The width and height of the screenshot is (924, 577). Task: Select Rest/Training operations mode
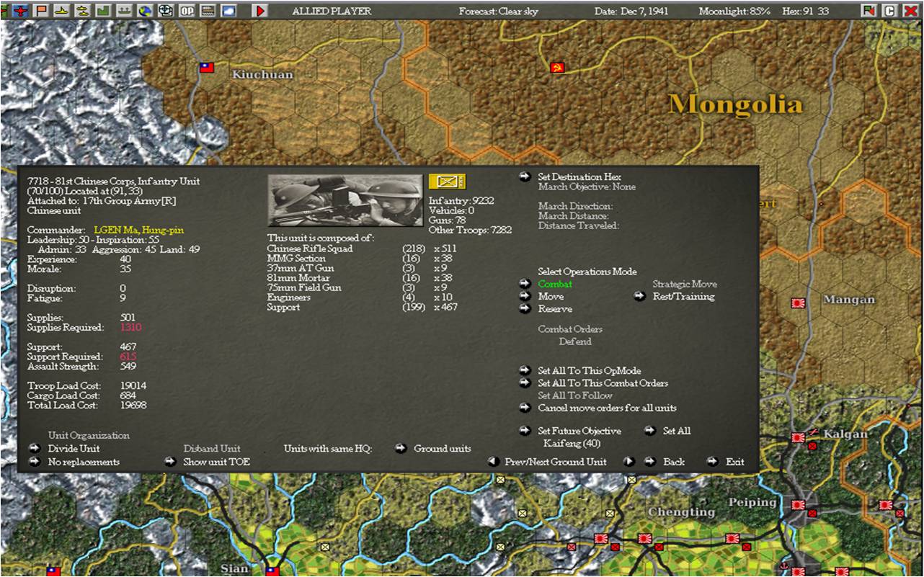683,296
